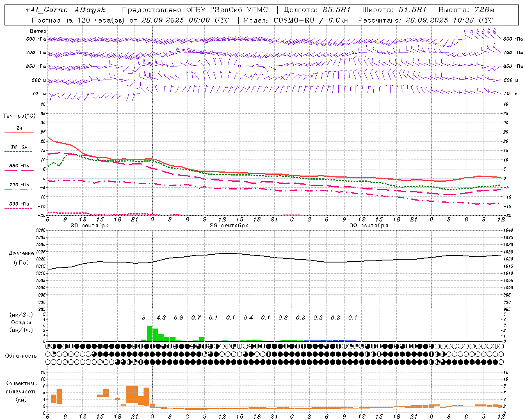The height and width of the screenshot is (420, 525).
Task: Click the dashed line sample under temperature '850 гПа'
Action: pyautogui.click(x=19, y=171)
